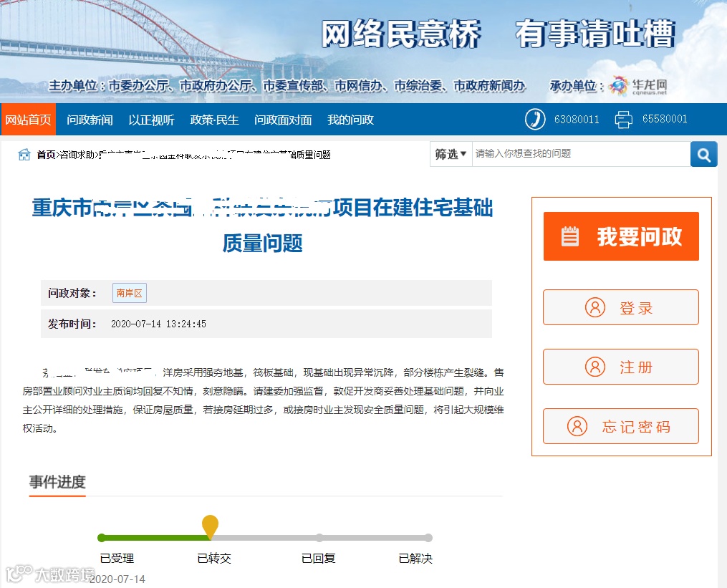
Task: Click the 南岸区 target tag
Action: [130, 293]
